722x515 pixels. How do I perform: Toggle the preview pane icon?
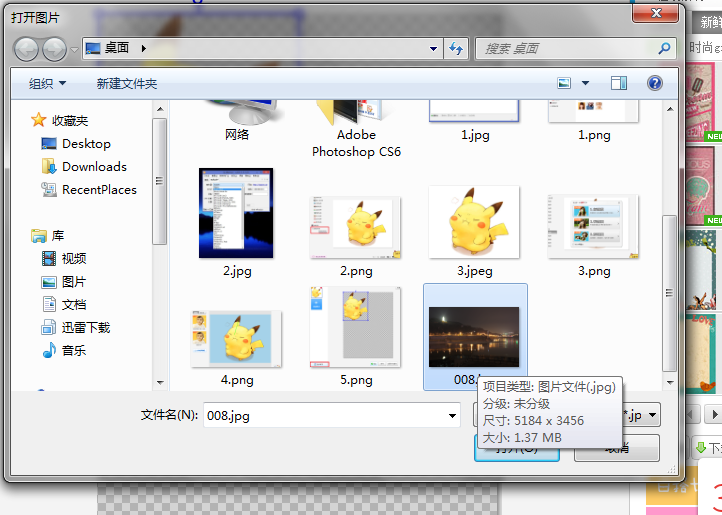point(619,83)
